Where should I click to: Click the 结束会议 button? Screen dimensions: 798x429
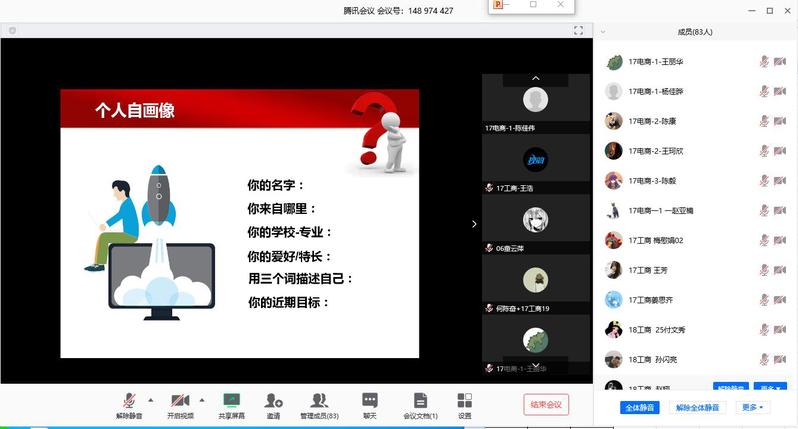coord(546,404)
